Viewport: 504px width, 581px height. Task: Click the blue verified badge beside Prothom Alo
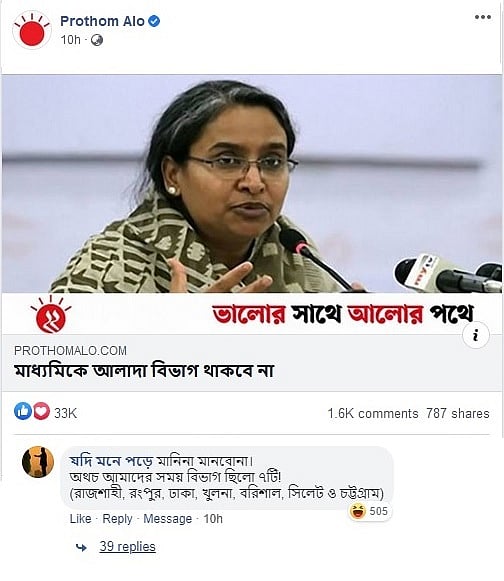[x=154, y=21]
